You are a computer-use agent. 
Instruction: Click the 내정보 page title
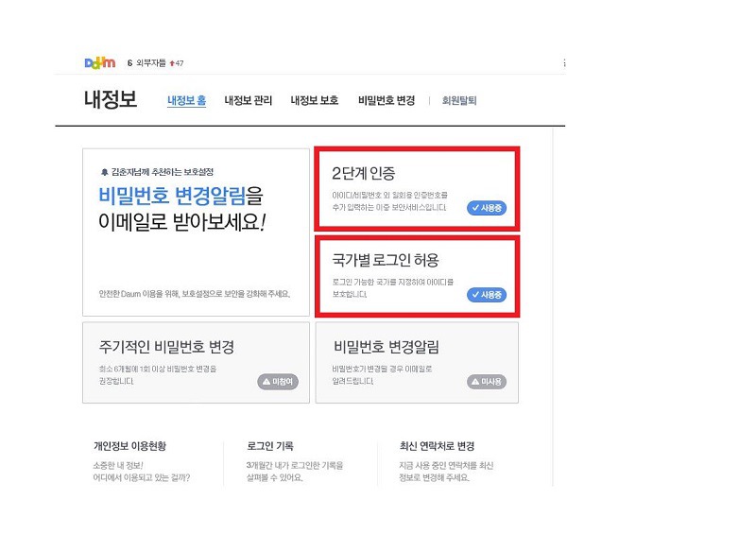(111, 99)
